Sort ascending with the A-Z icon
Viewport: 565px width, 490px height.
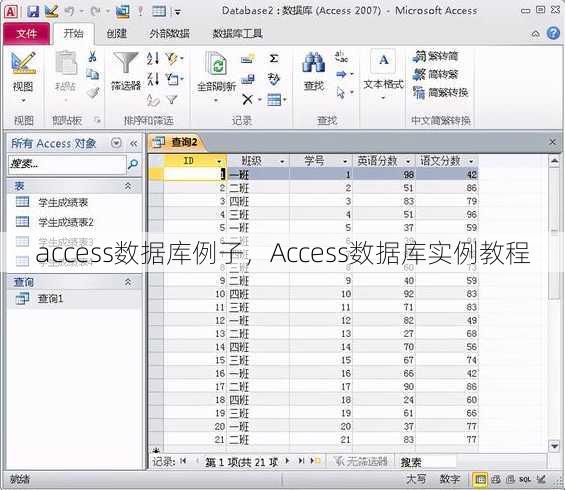pos(153,58)
